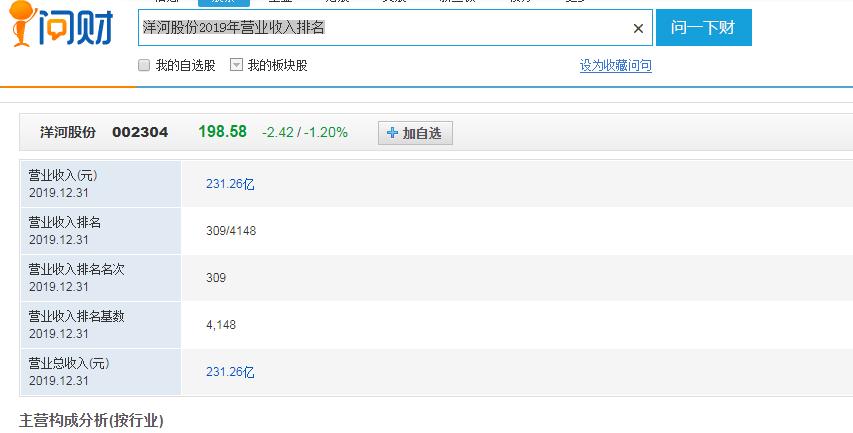The image size is (853, 433).
Task: Select the 主营构成分析(按行业) heading
Action: point(91,420)
